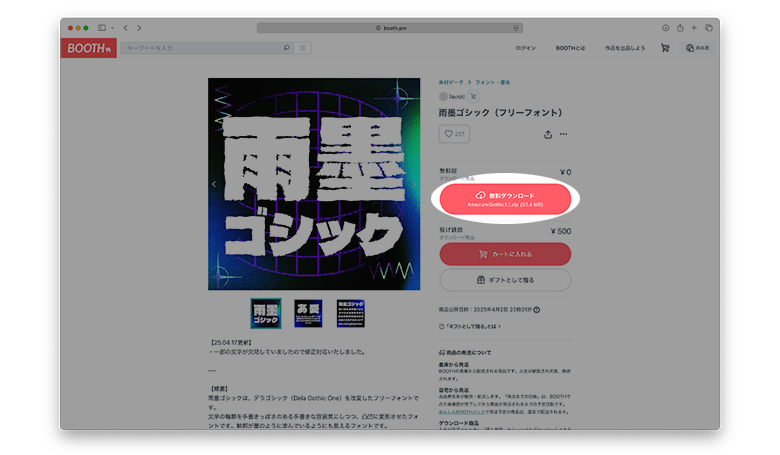This screenshot has width=780, height=455.
Task: Select the third character-list thumbnail
Action: click(x=351, y=313)
